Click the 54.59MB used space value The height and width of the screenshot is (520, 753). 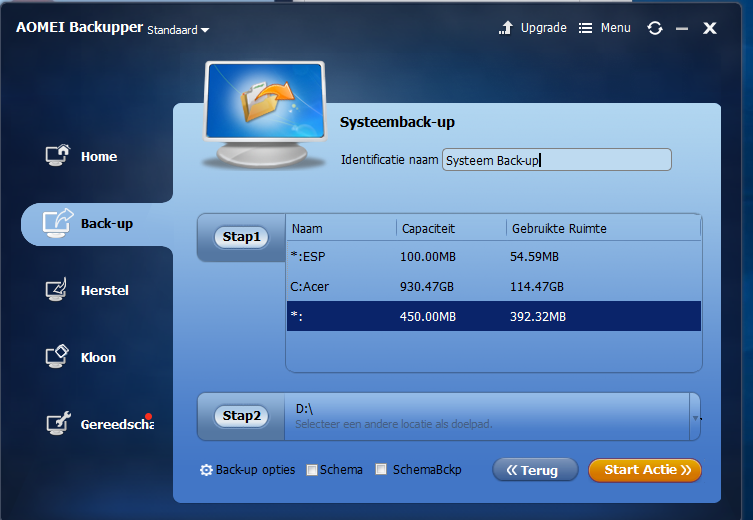[x=534, y=257]
